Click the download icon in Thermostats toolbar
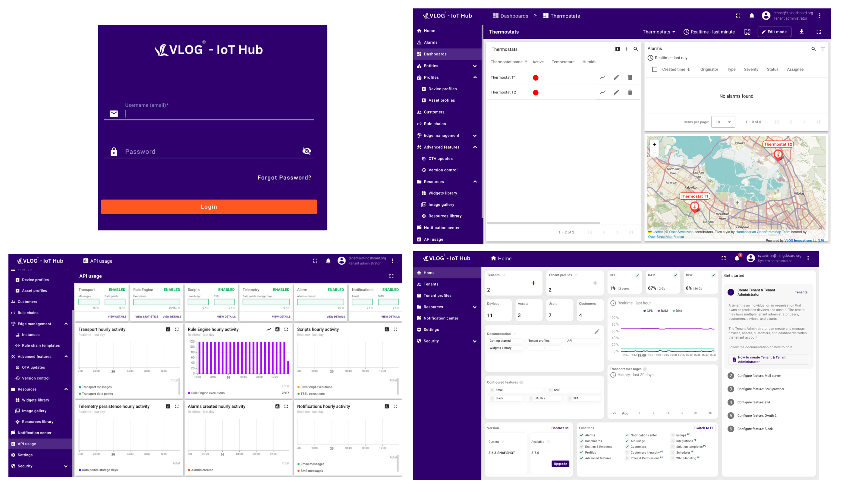This screenshot has width=868, height=488. (801, 32)
